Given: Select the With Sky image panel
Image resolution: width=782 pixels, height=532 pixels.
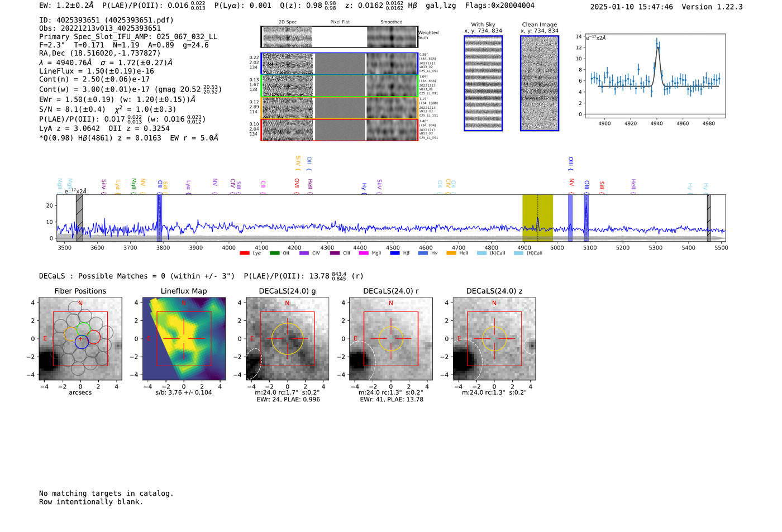Looking at the screenshot, I should [x=483, y=83].
